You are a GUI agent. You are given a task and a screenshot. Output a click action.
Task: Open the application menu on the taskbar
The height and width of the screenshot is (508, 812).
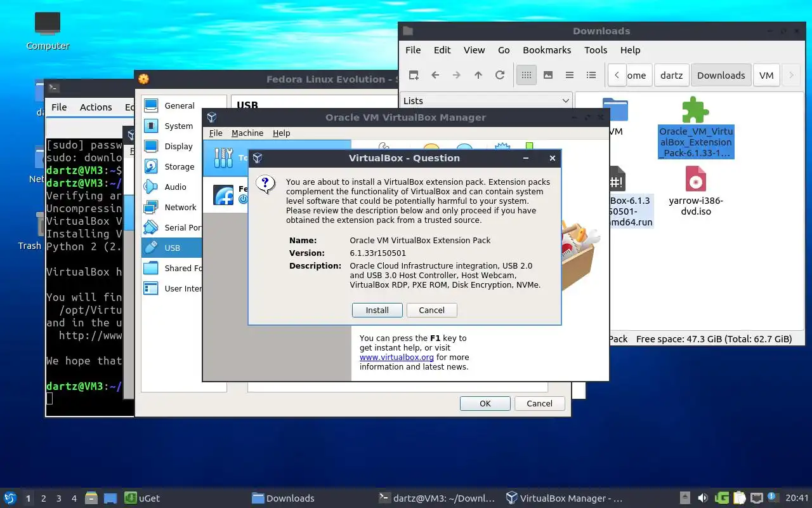coord(10,498)
